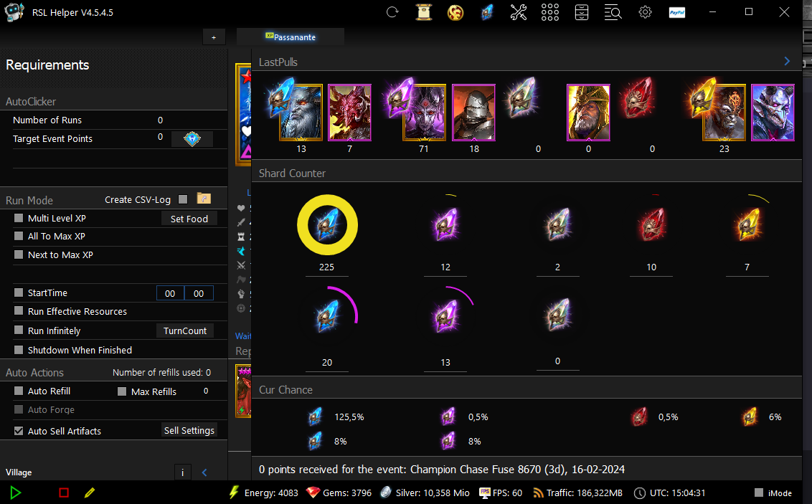Screen dimensions: 812x504
Task: Check the Next to Max XP option
Action: [19, 255]
